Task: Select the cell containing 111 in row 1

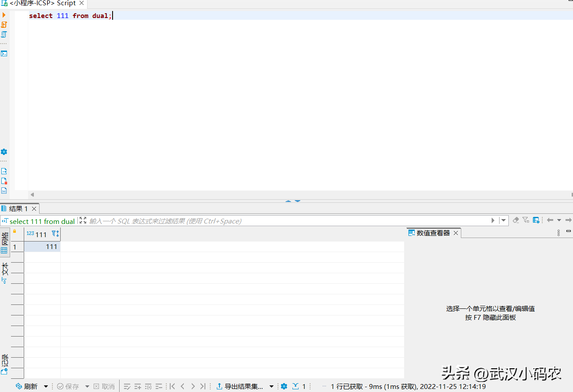Action: tap(42, 247)
